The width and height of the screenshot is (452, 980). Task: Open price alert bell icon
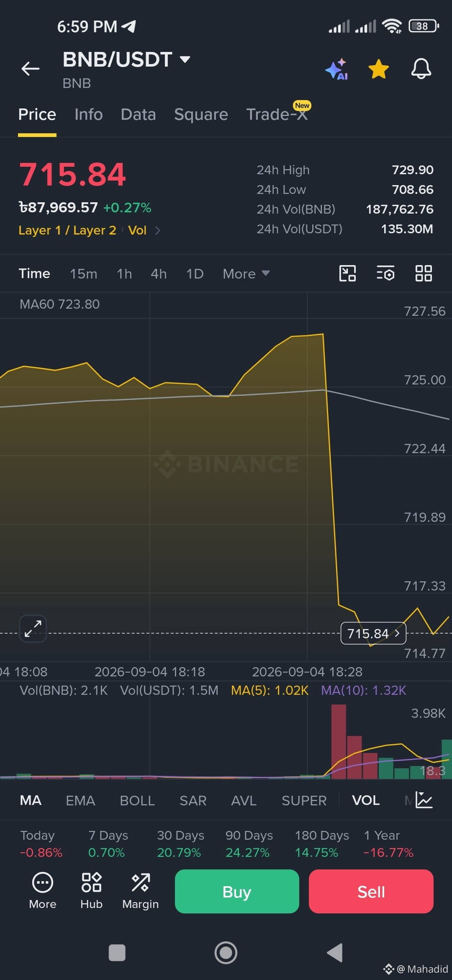[x=421, y=69]
